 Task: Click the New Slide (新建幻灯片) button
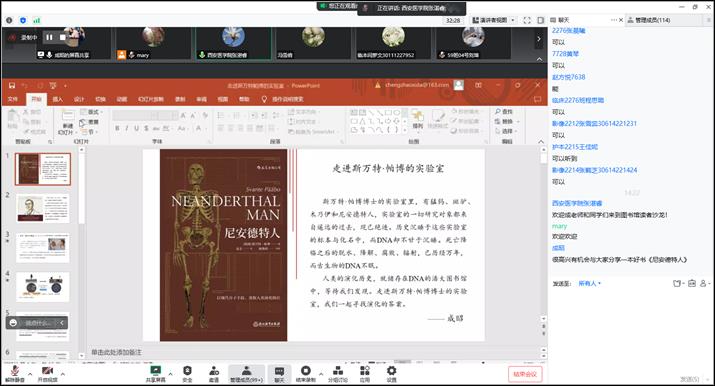click(67, 122)
